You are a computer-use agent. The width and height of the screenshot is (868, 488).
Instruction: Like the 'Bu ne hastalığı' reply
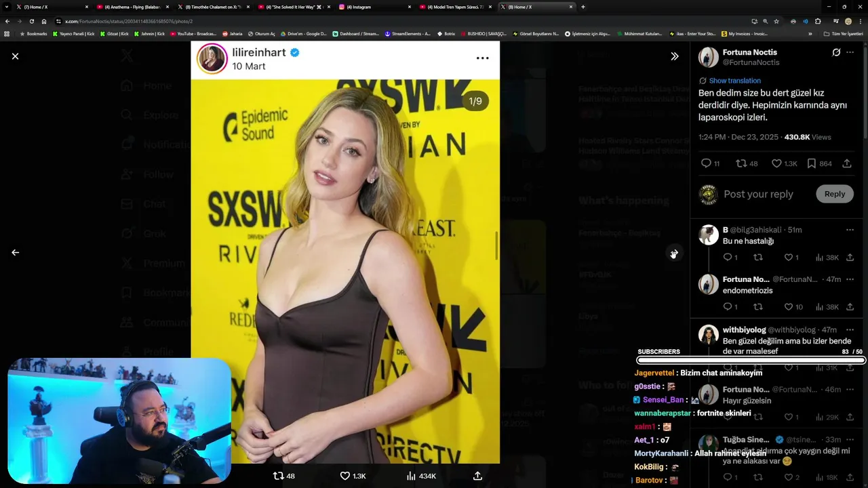coord(791,258)
